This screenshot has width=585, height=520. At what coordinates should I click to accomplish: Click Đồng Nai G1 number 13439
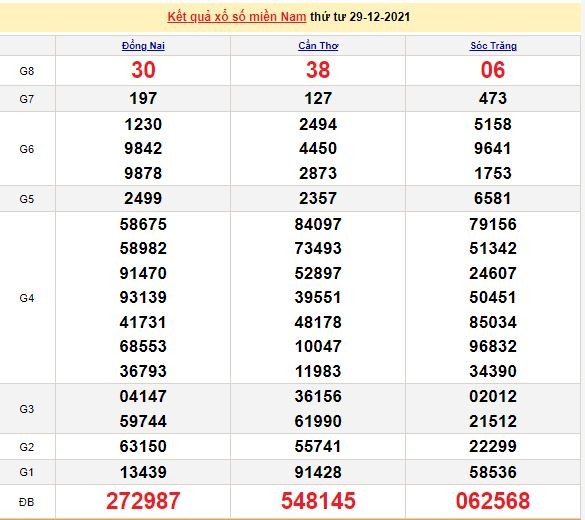click(143, 472)
